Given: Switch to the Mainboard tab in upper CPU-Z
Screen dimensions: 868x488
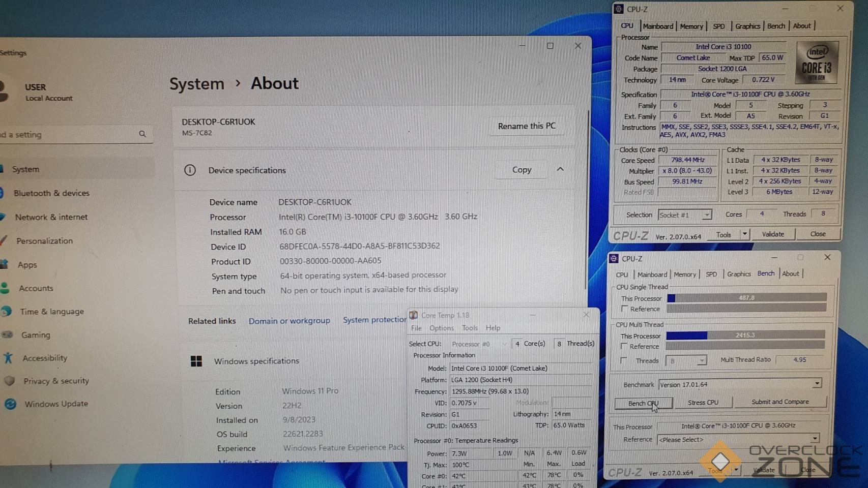Looking at the screenshot, I should (657, 26).
